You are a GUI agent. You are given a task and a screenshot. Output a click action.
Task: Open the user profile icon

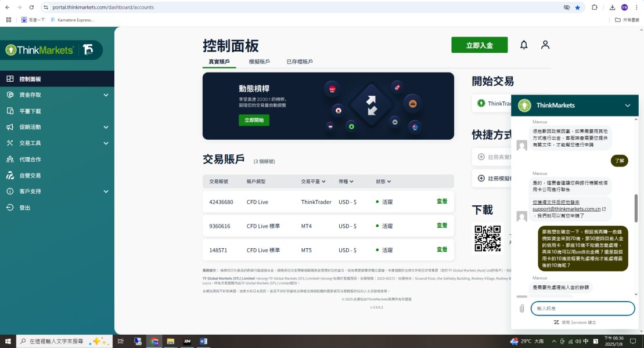[545, 45]
